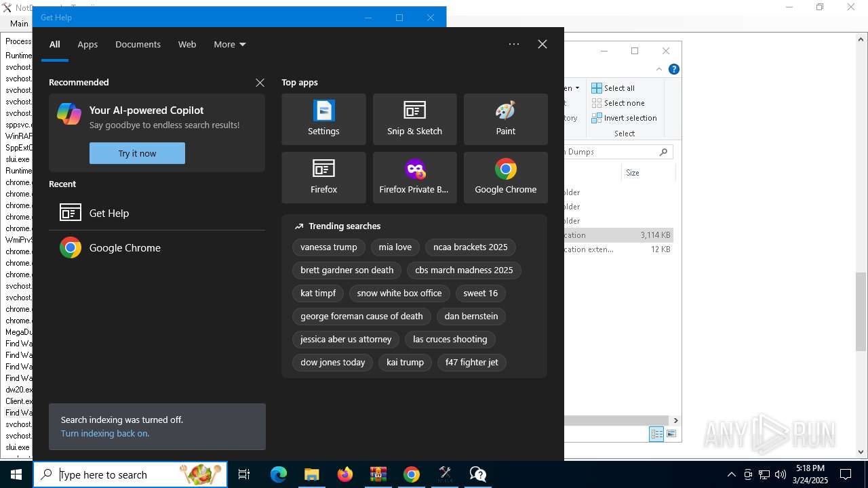Screen dimensions: 868x488
Task: Search trending 'mia love'
Action: click(395, 247)
